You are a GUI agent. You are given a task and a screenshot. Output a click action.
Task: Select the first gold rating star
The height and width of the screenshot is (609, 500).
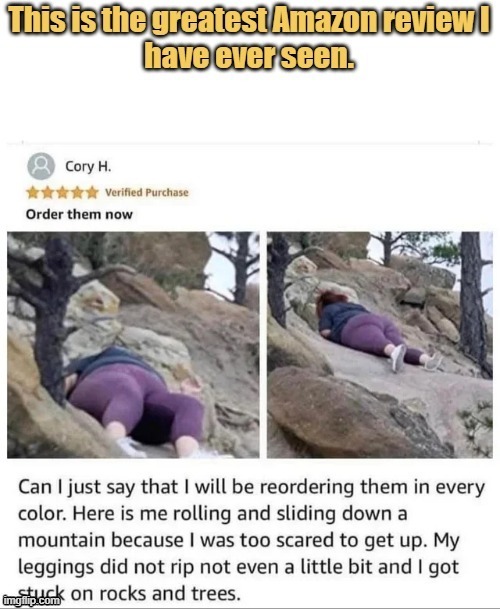pyautogui.click(x=33, y=192)
